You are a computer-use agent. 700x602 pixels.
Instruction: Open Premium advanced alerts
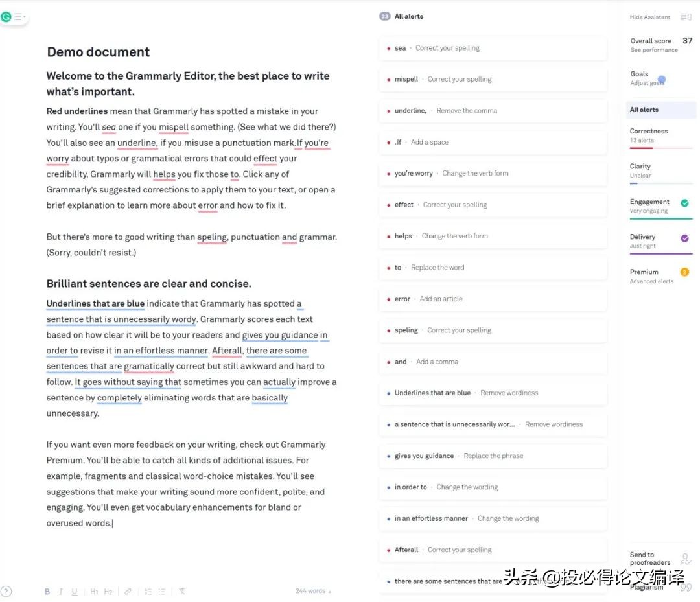point(660,276)
